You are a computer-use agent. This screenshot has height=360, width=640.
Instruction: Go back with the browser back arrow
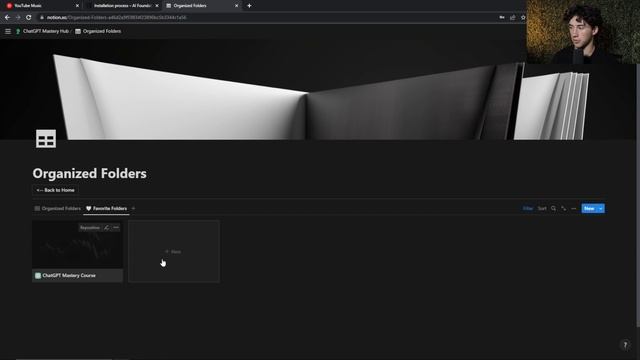(x=7, y=18)
